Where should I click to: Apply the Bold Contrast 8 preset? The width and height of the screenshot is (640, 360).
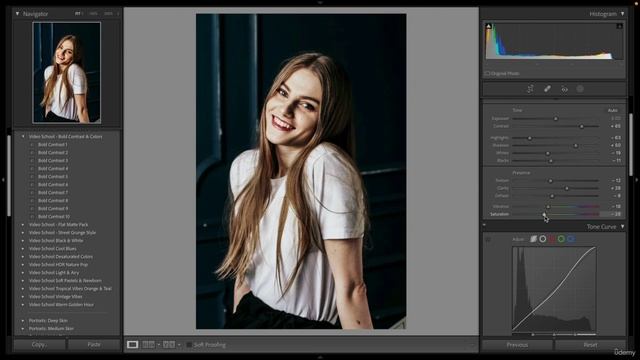pos(53,200)
